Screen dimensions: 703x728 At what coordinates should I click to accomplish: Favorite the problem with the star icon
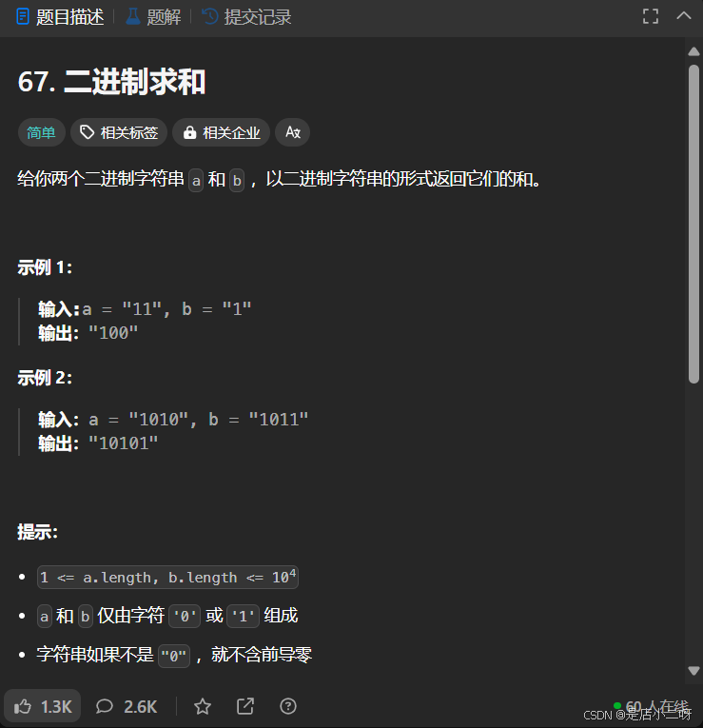[x=203, y=707]
